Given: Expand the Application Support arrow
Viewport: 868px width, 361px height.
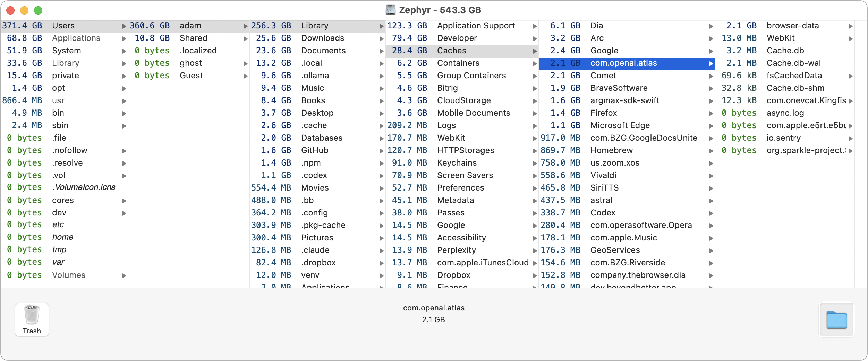Looking at the screenshot, I should click(x=535, y=26).
